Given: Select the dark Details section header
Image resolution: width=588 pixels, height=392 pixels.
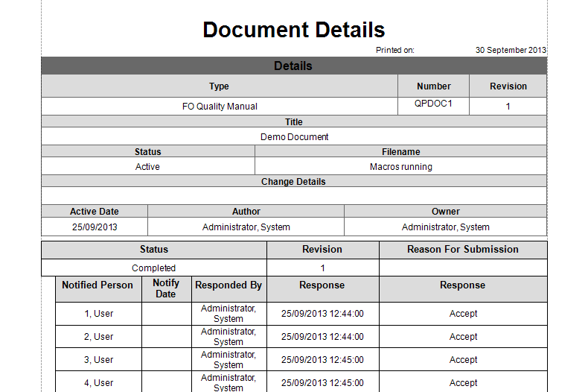Looking at the screenshot, I should coord(294,66).
